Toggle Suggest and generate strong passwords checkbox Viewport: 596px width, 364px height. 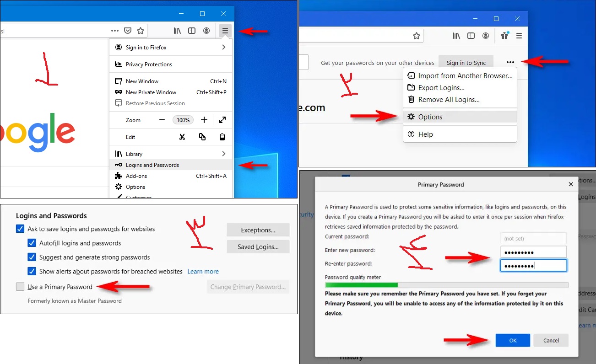(x=32, y=257)
